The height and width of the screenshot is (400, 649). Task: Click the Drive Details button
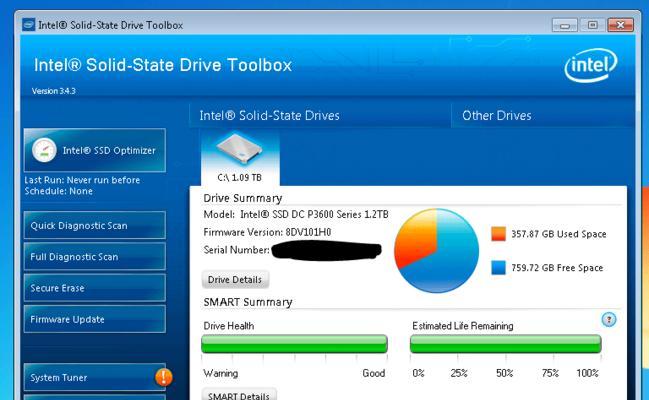click(x=235, y=280)
